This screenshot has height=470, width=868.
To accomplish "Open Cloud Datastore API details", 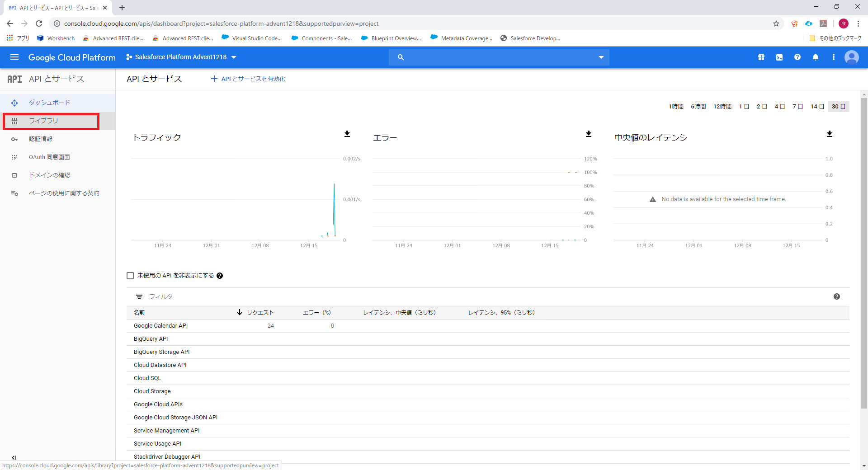I will pos(160,365).
